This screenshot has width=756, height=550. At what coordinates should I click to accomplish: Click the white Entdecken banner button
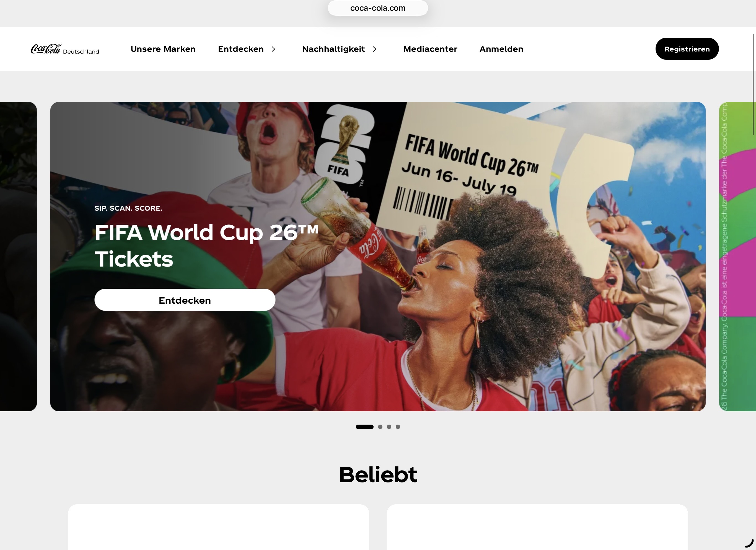pyautogui.click(x=185, y=300)
